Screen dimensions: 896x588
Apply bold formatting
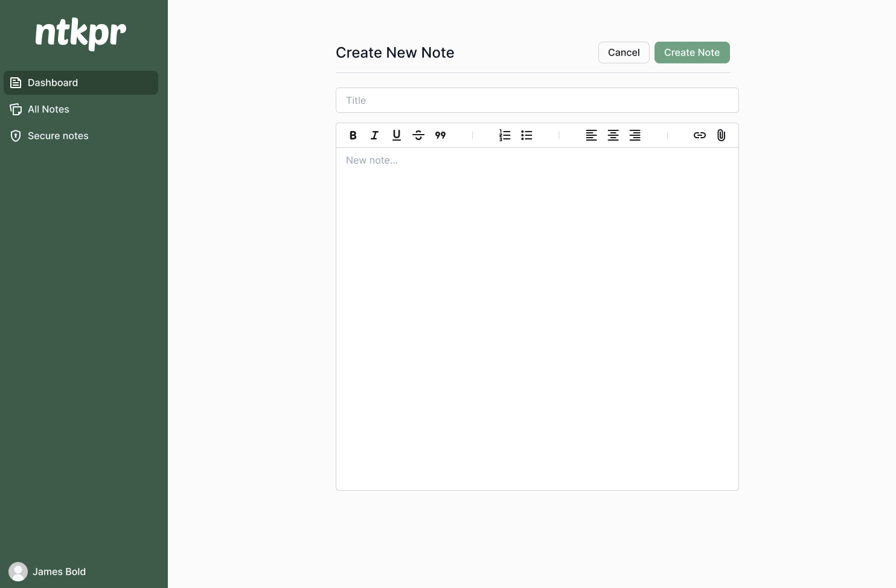click(353, 135)
